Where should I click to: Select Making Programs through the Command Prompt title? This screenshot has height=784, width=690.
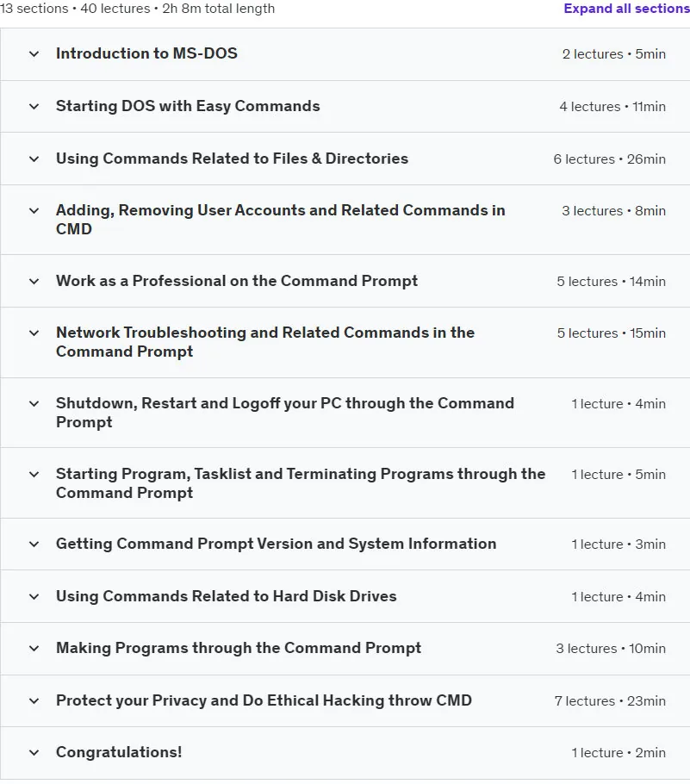pos(239,648)
